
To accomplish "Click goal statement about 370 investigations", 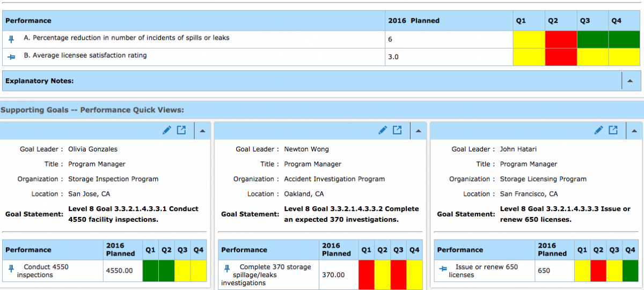I will tap(352, 214).
